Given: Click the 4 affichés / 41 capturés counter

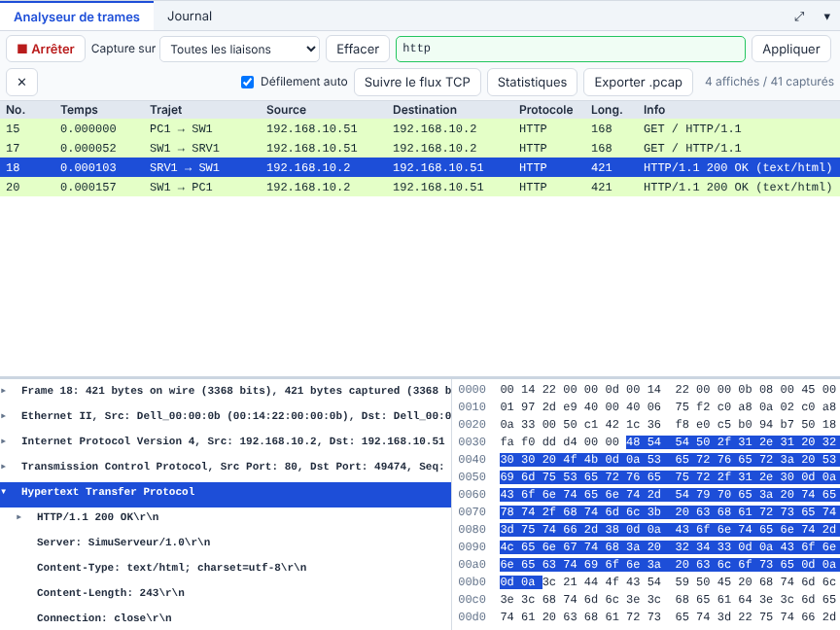Looking at the screenshot, I should 769,82.
